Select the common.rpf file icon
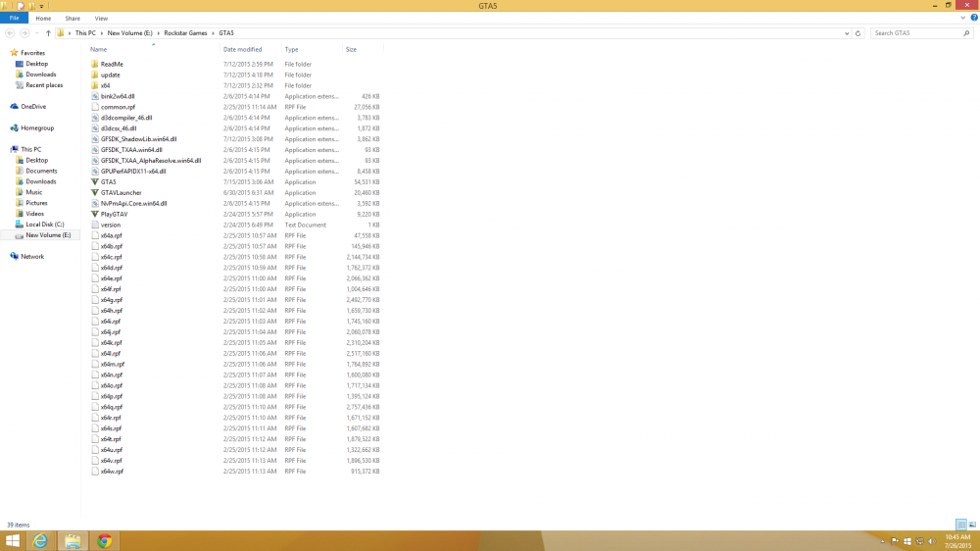This screenshot has height=551, width=980. click(94, 107)
